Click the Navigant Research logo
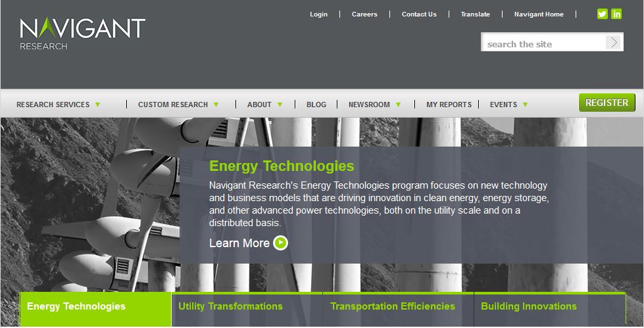 82,34
